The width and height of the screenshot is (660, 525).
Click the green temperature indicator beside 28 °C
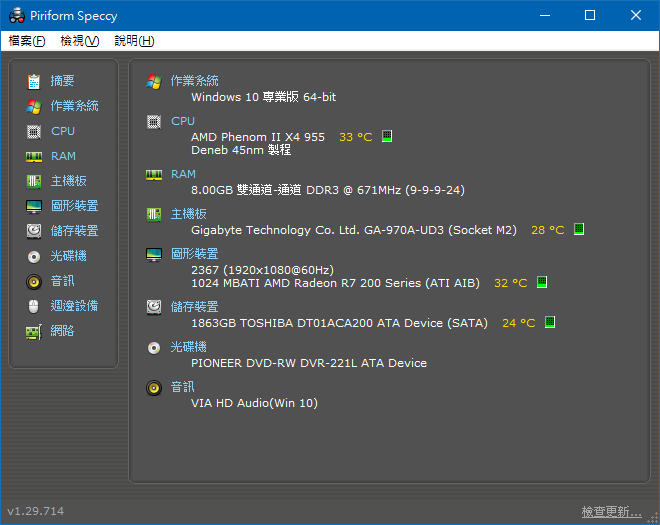pos(579,229)
